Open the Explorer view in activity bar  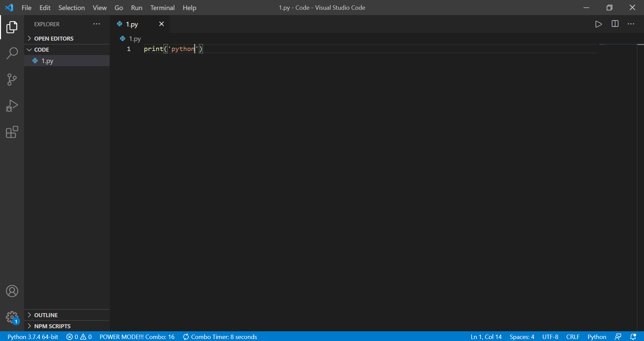[12, 27]
